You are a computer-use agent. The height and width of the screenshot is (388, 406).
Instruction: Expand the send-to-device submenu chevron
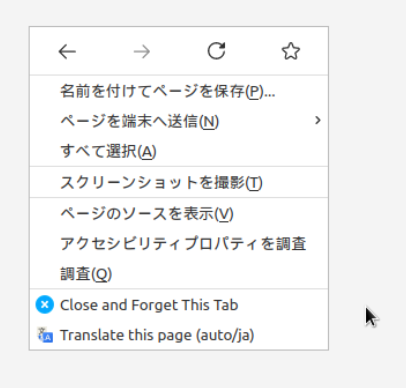318,120
